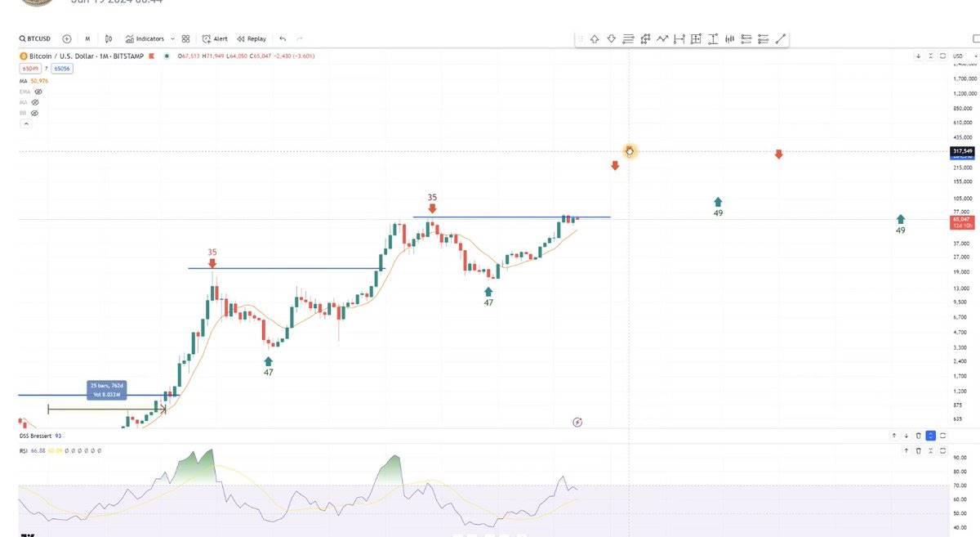The height and width of the screenshot is (537, 980).
Task: Click the undo arrow
Action: (283, 38)
